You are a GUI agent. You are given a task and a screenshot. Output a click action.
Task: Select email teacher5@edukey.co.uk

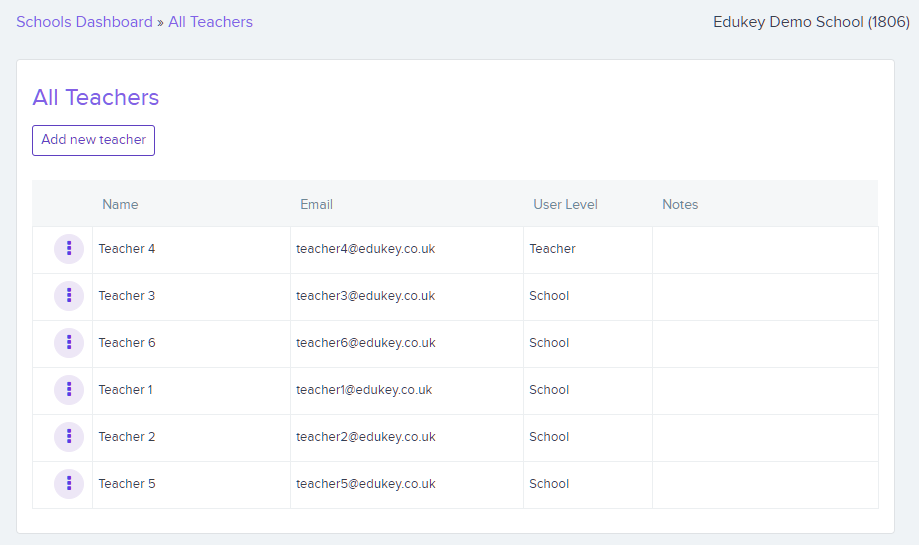point(366,484)
